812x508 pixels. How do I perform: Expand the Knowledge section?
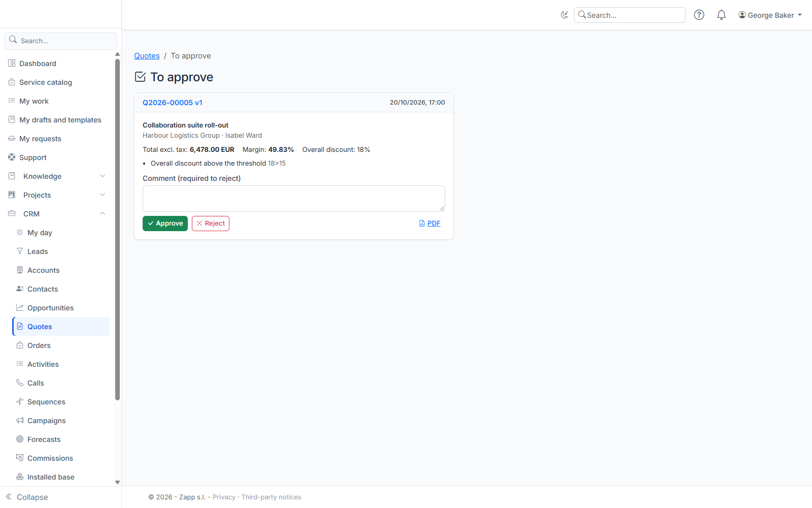tap(57, 176)
